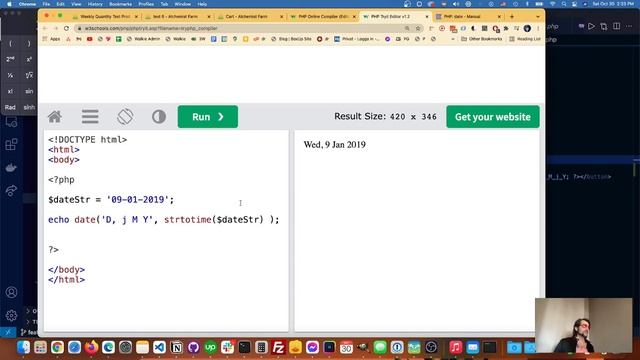Open VS Code Accounts icon in activity bar
This screenshot has height=360, width=640.
tap(11, 292)
